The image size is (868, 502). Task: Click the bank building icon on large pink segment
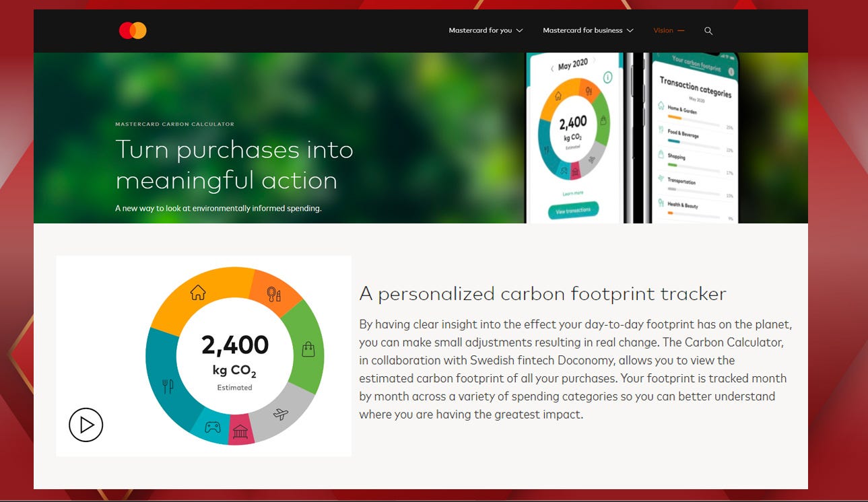coord(240,433)
